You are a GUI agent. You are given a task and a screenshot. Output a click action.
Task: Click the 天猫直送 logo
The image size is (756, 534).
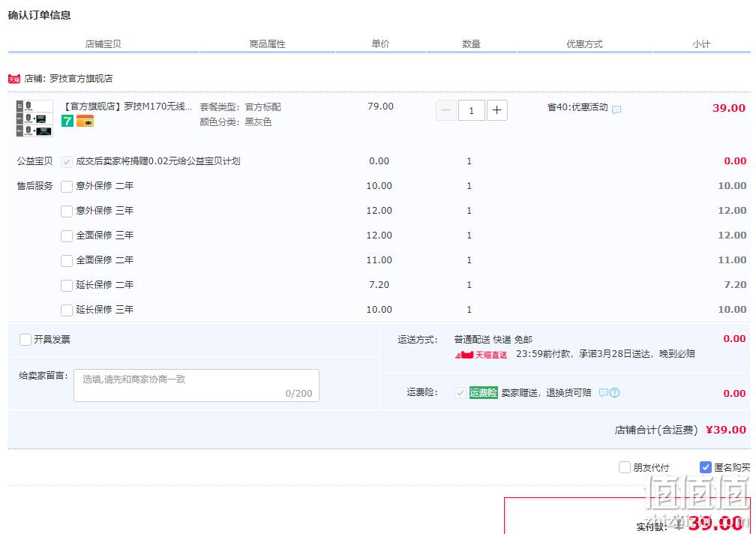pyautogui.click(x=481, y=355)
